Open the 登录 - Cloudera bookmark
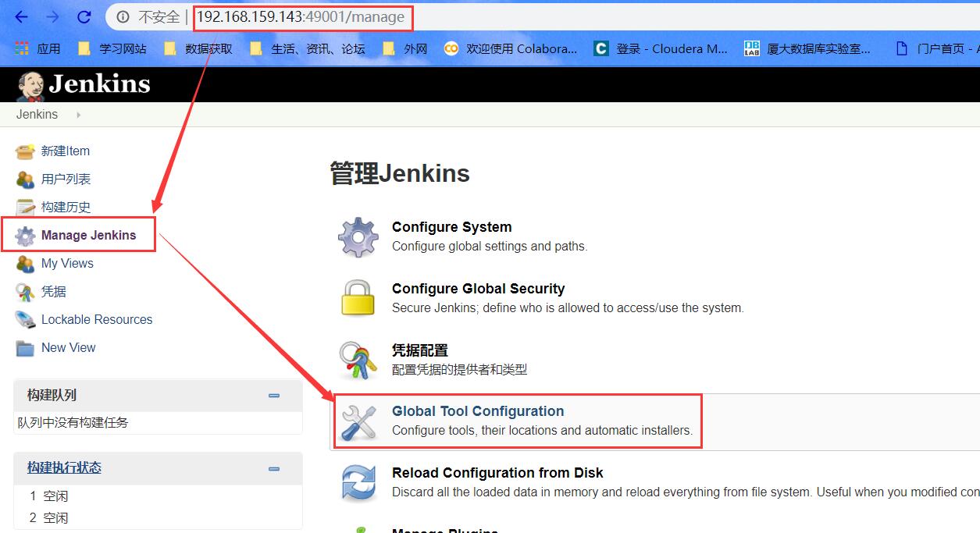Screen dimensions: 980x533 [661, 48]
